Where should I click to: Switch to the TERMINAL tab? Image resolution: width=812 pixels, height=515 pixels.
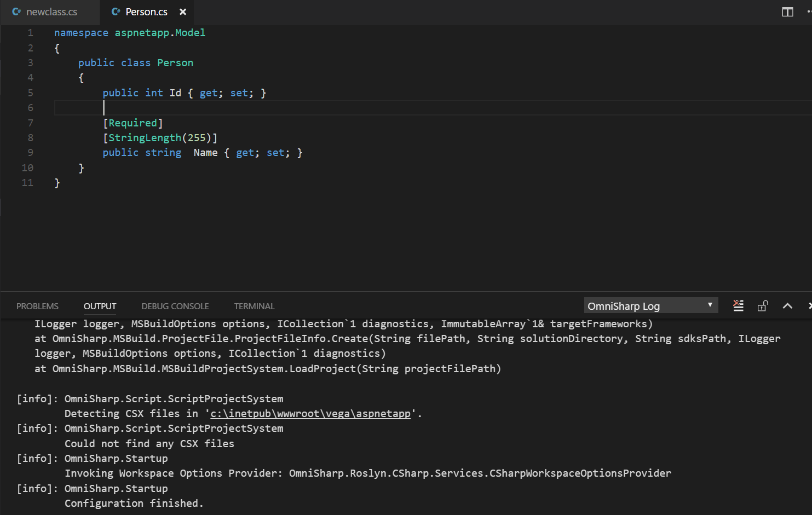tap(254, 306)
